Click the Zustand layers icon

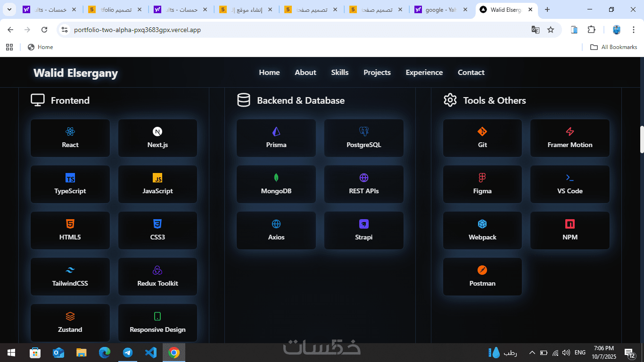tap(70, 316)
